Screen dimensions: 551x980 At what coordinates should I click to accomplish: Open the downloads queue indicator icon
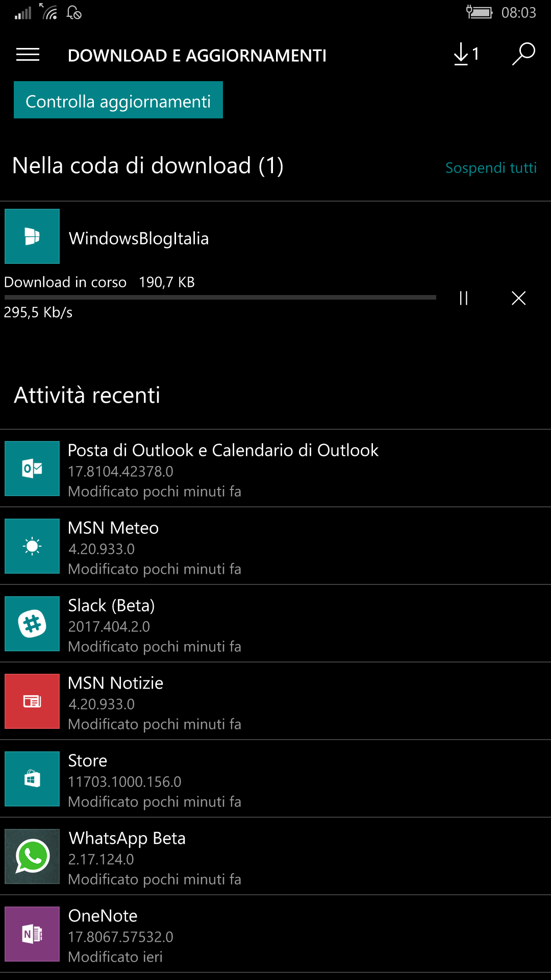pos(466,54)
